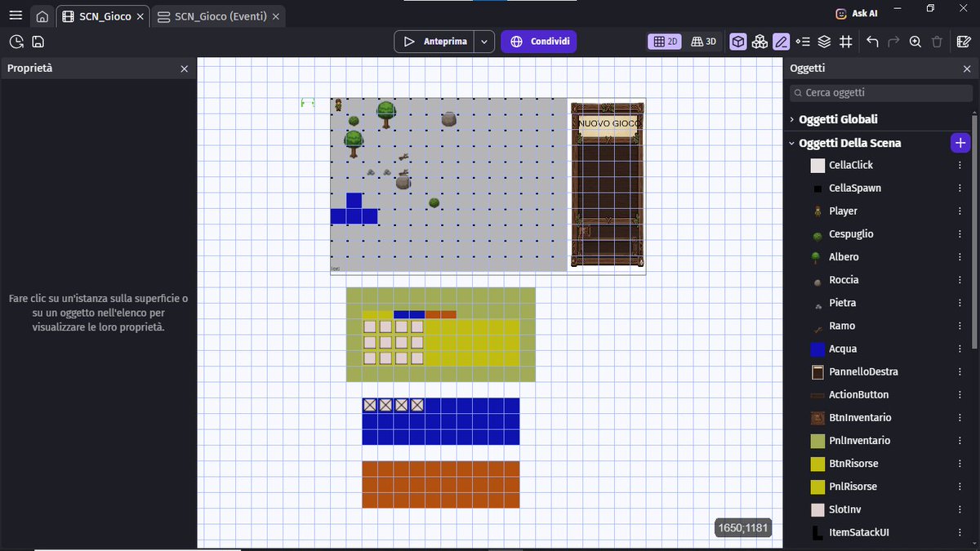Select Pietra in the object list
The height and width of the screenshot is (551, 980).
[843, 303]
